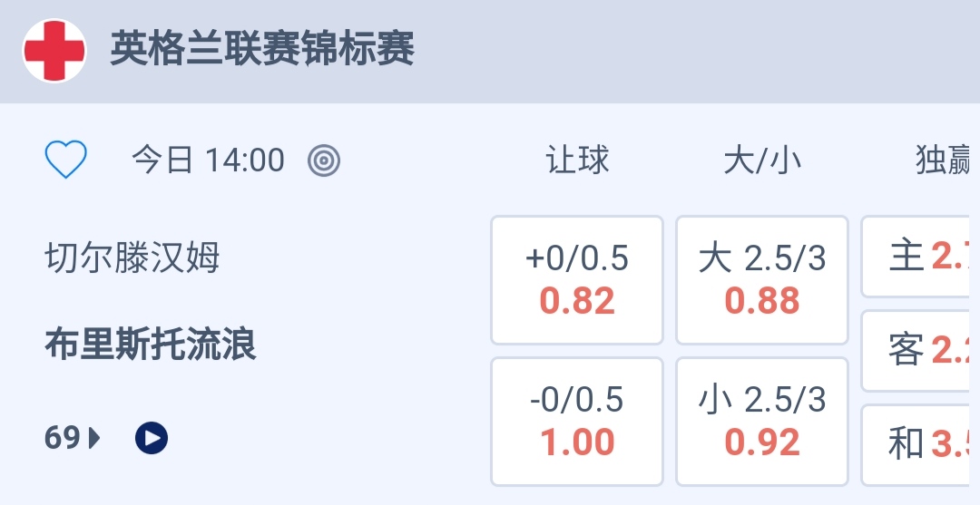Favorite the match with the heart icon
The width and height of the screenshot is (980, 505).
[66, 160]
